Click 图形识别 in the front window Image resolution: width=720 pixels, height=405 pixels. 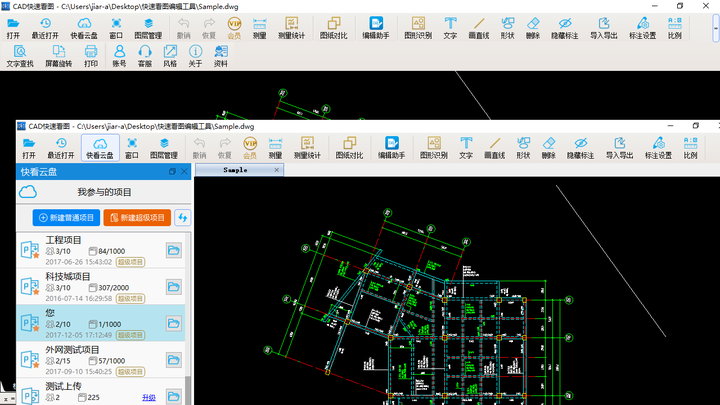pyautogui.click(x=434, y=148)
